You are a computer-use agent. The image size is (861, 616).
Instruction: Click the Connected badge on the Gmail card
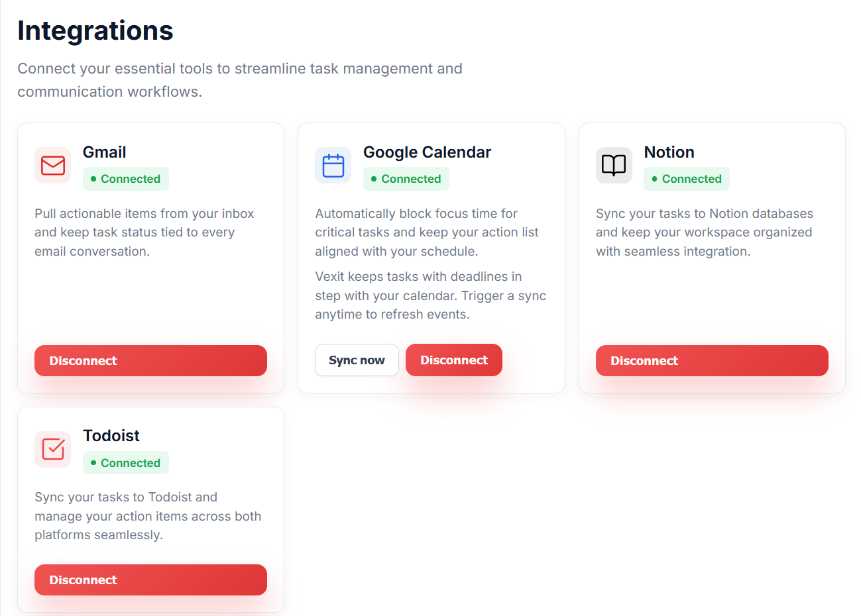click(x=126, y=178)
